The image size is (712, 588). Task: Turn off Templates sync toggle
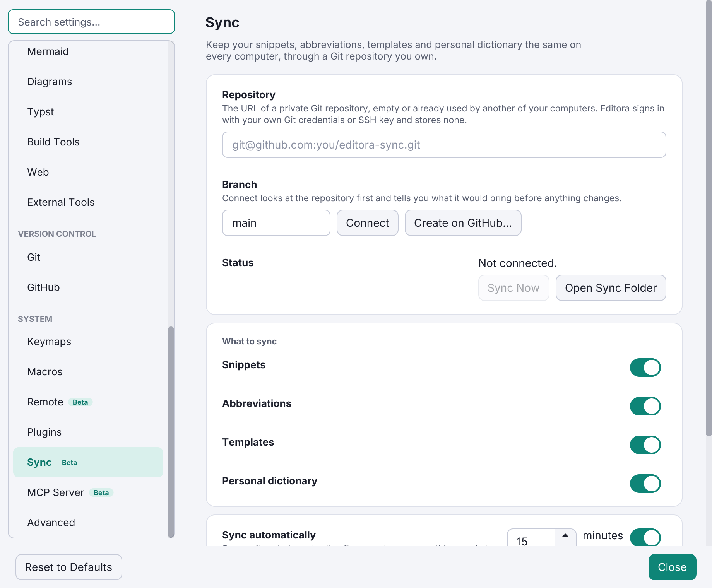pyautogui.click(x=645, y=445)
